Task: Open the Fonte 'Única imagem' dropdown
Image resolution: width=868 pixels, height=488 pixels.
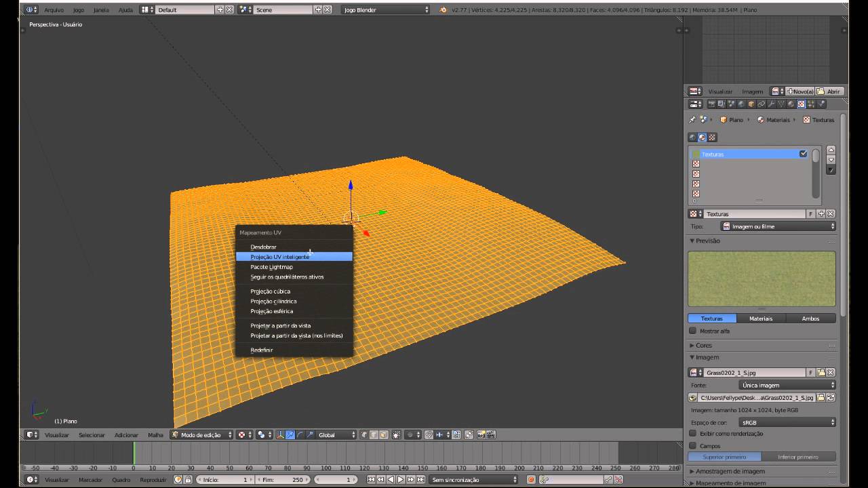Action: click(787, 385)
